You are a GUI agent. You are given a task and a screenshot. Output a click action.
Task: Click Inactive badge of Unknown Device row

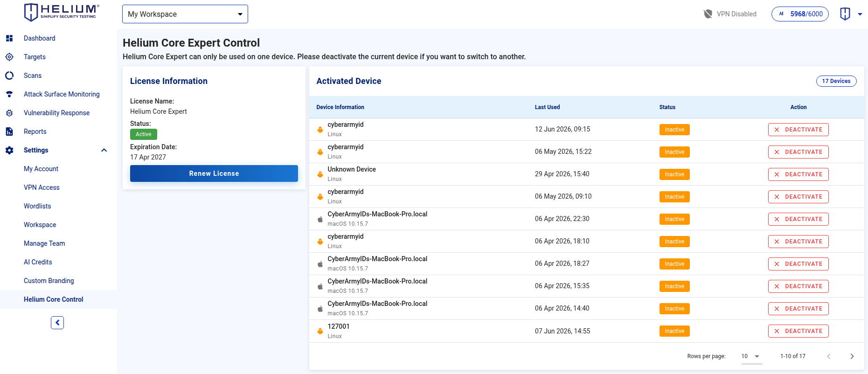point(674,174)
